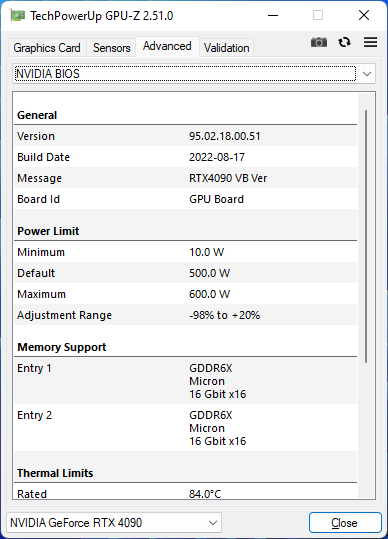
Task: Take a screenshot with the camera icon
Action: pyautogui.click(x=319, y=43)
